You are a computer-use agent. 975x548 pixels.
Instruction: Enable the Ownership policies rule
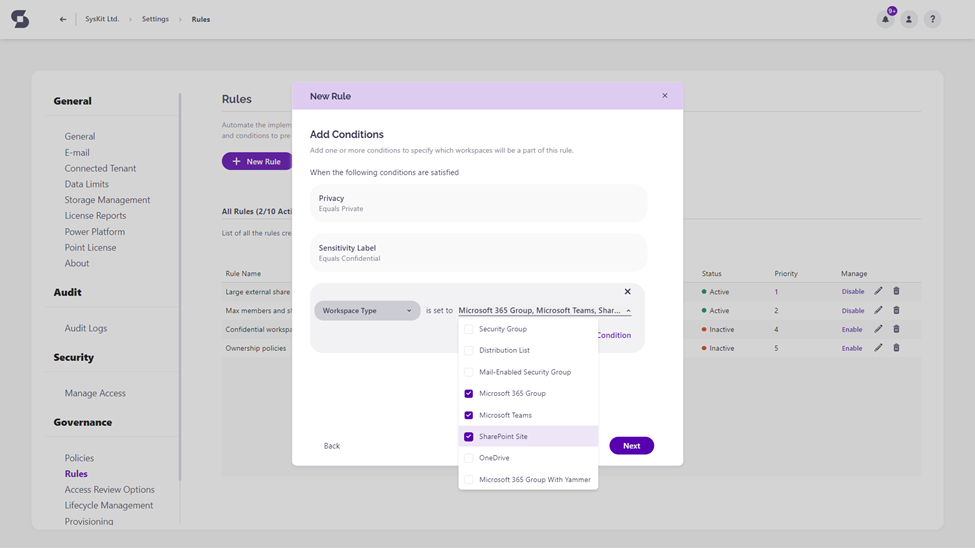[852, 348]
